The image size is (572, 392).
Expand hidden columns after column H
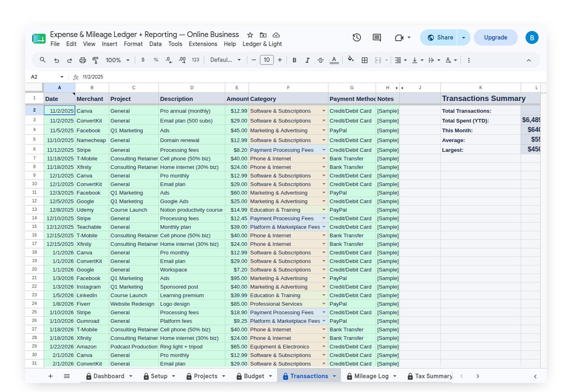click(402, 88)
